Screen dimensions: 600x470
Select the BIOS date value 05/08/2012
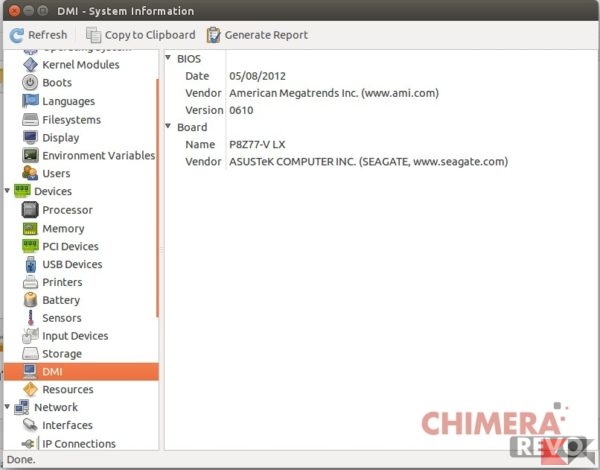click(257, 76)
